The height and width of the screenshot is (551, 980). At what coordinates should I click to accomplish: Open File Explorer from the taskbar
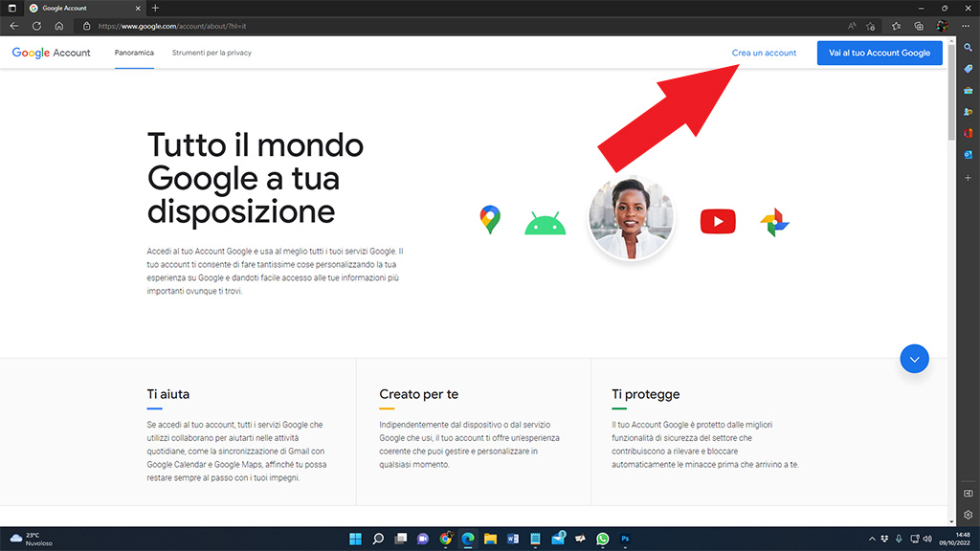(490, 539)
